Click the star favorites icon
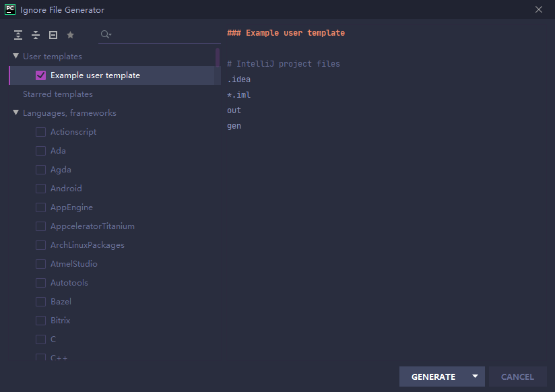Screen dimensions: 555x392 tap(71, 35)
